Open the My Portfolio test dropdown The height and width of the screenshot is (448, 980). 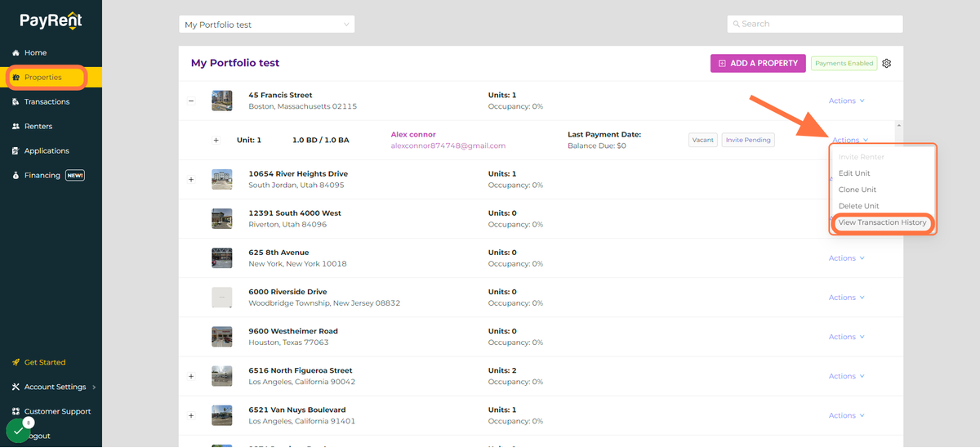267,25
